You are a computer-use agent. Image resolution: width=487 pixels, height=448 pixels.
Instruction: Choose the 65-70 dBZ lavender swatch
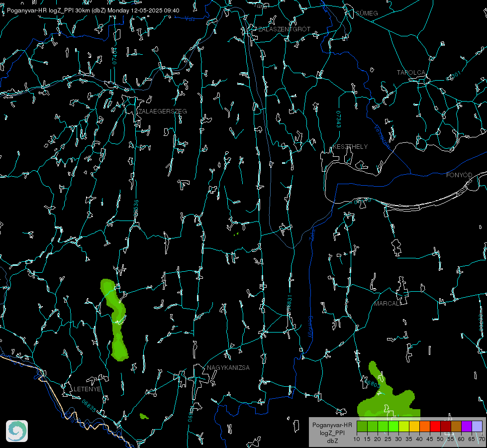pos(477,426)
